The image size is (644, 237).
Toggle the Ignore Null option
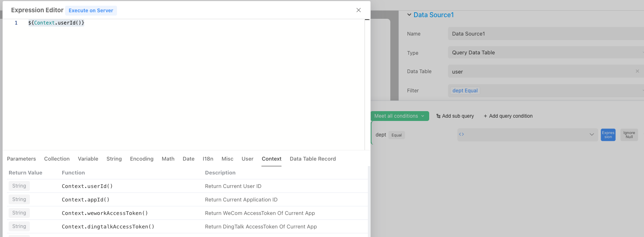(629, 135)
